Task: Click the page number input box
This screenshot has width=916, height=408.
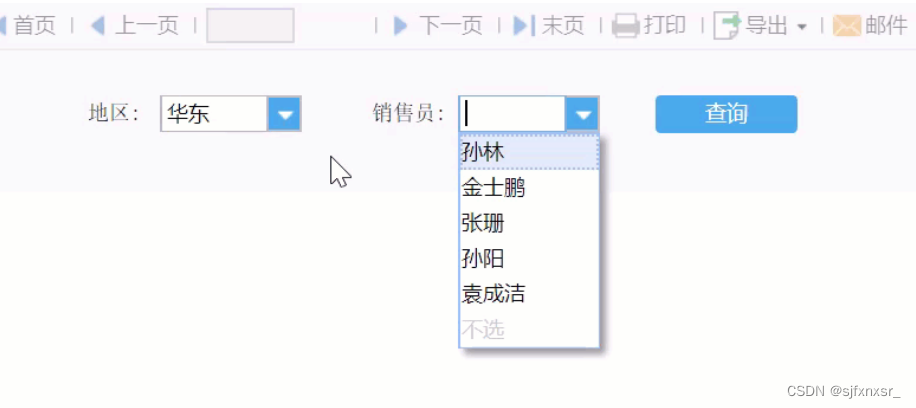Action: point(250,26)
